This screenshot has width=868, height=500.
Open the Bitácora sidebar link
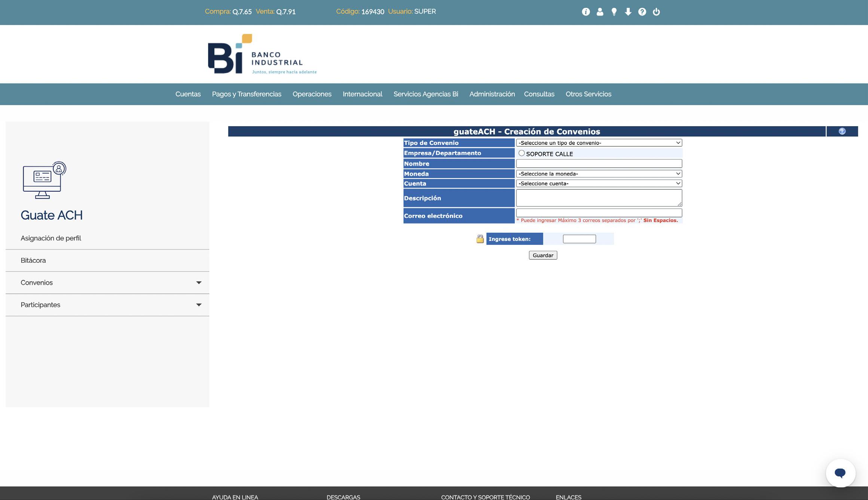click(33, 260)
